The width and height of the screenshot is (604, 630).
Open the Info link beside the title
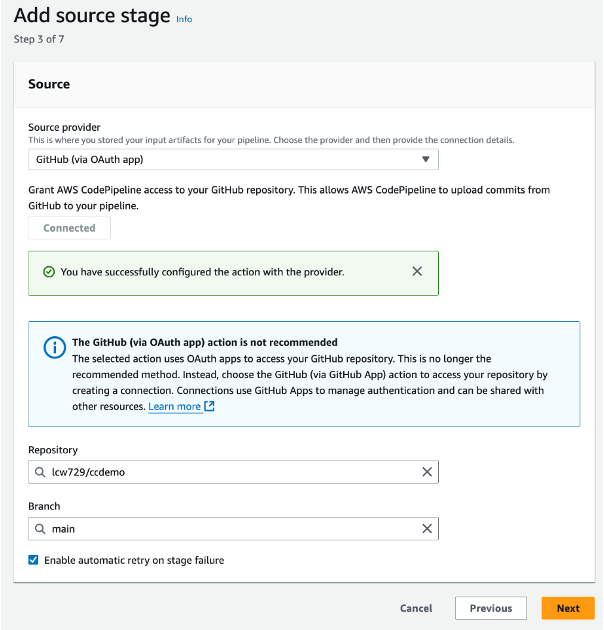(x=184, y=19)
